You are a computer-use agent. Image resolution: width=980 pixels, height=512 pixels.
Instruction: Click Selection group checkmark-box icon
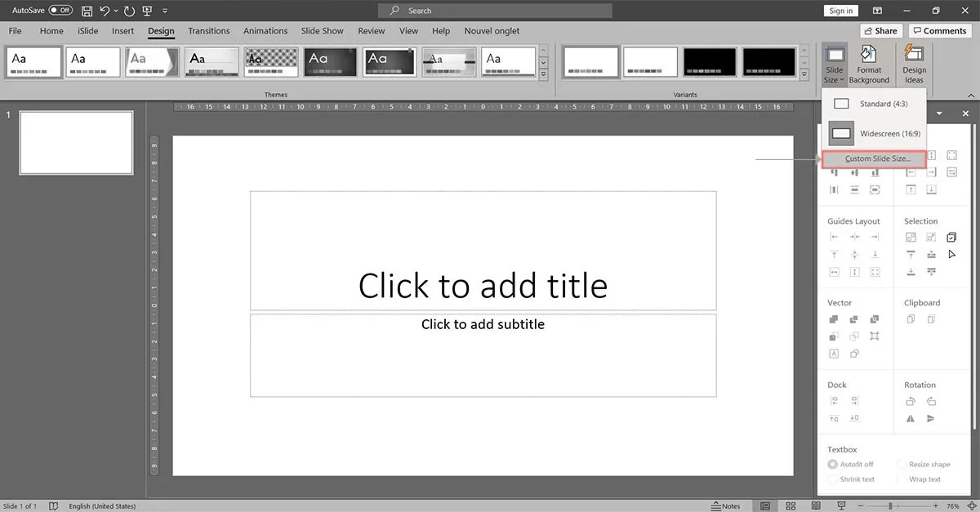point(951,237)
